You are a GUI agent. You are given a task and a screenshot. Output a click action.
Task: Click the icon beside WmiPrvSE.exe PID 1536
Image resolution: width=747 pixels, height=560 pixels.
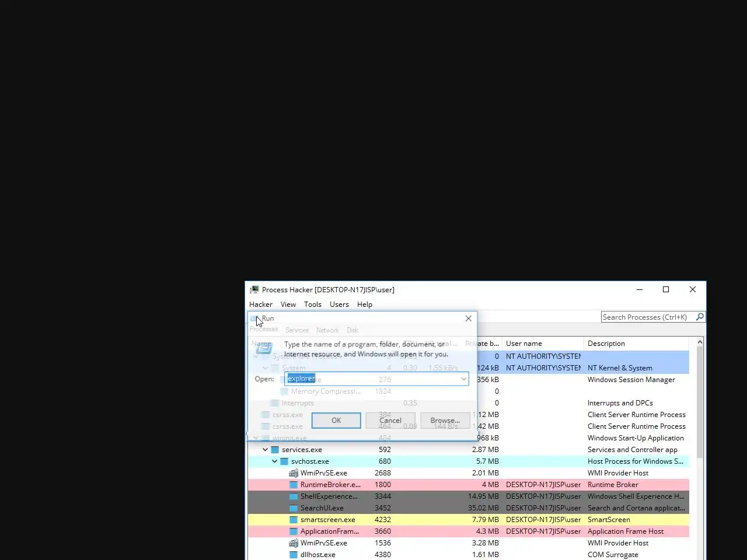[294, 543]
